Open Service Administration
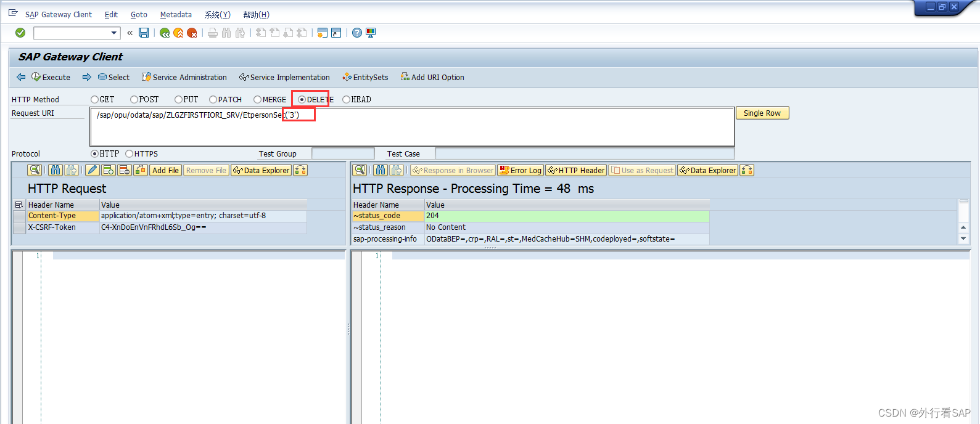This screenshot has width=980, height=424. pos(184,77)
